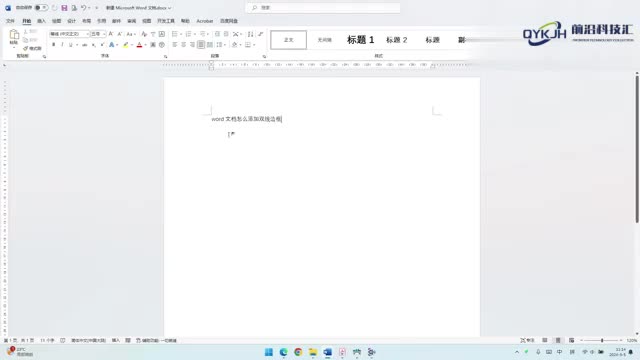The height and width of the screenshot is (360, 640).
Task: Apply the 正文 Normal style
Action: click(x=289, y=40)
